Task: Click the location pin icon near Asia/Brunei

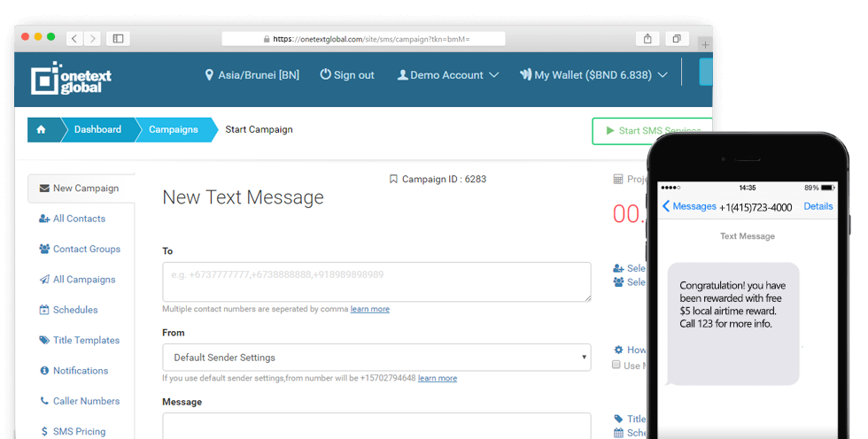Action: click(x=209, y=74)
